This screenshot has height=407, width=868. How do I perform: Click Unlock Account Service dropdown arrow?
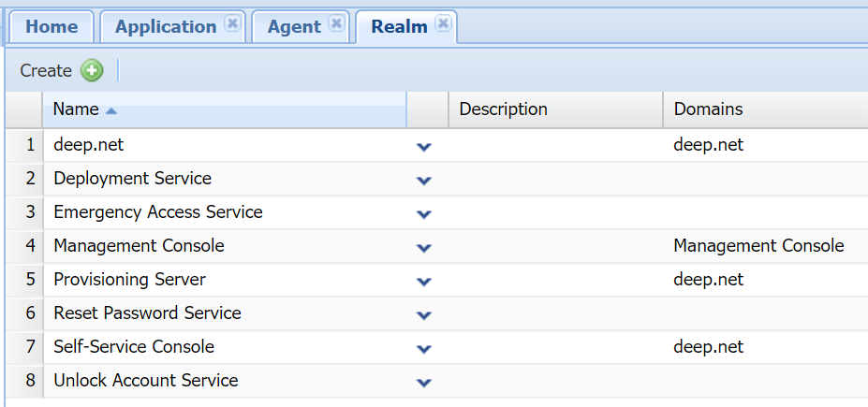click(424, 383)
